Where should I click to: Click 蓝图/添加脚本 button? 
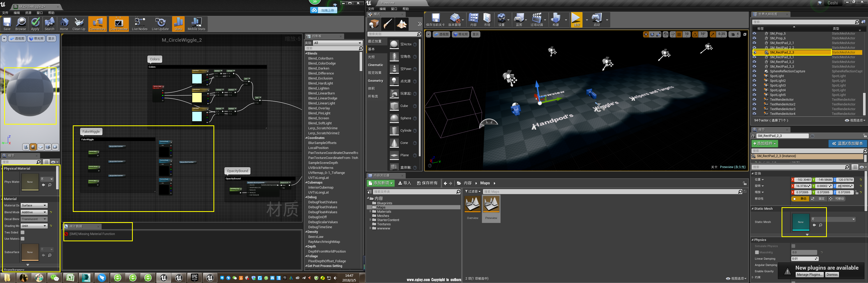848,143
